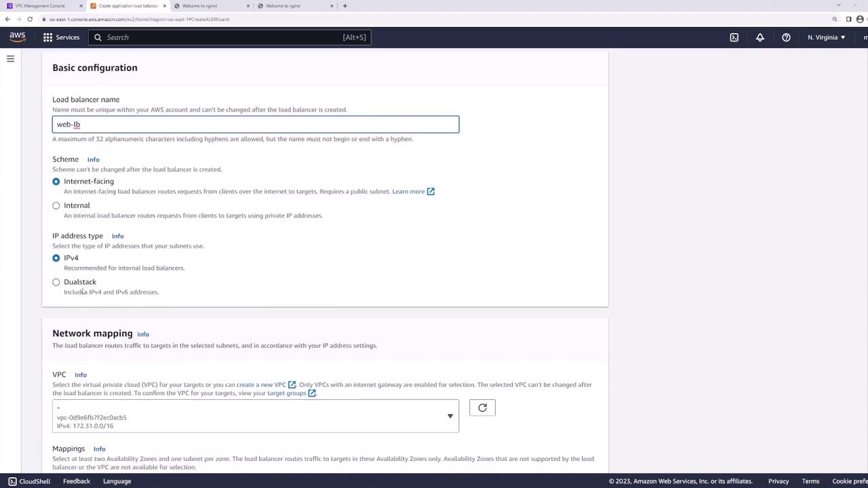Open the Services menu label

67,37
